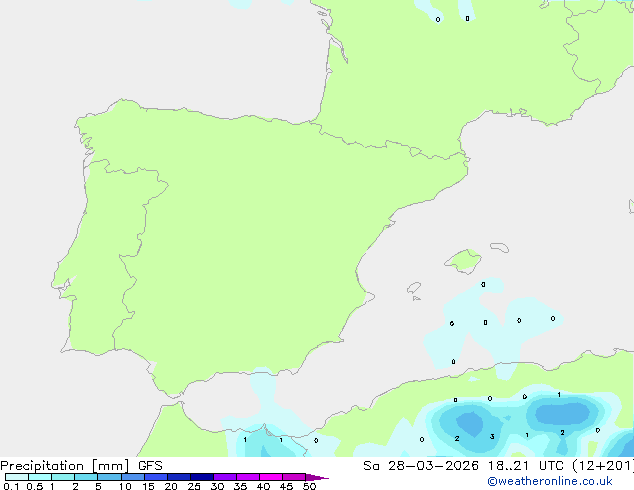Click legend label '0.5'
This screenshot has width=634, height=490.
point(34,486)
